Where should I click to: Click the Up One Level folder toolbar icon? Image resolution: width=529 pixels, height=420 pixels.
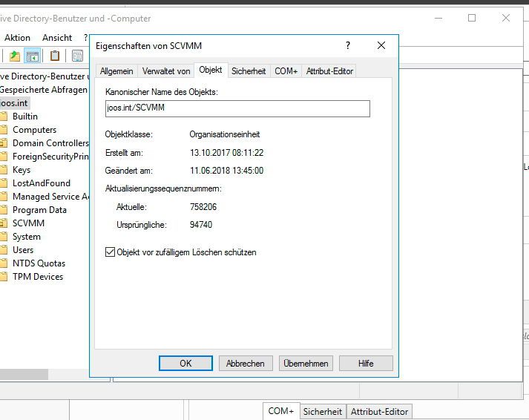pos(15,56)
